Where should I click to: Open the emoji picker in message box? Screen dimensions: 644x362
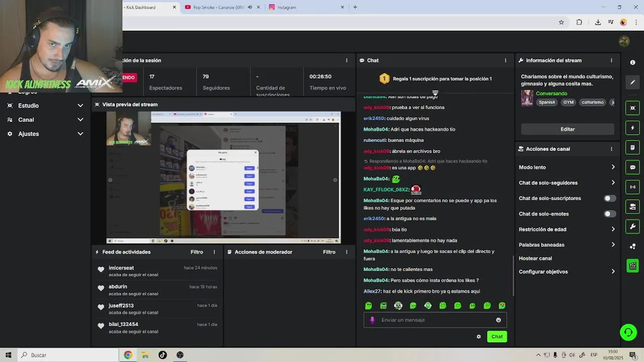click(499, 320)
